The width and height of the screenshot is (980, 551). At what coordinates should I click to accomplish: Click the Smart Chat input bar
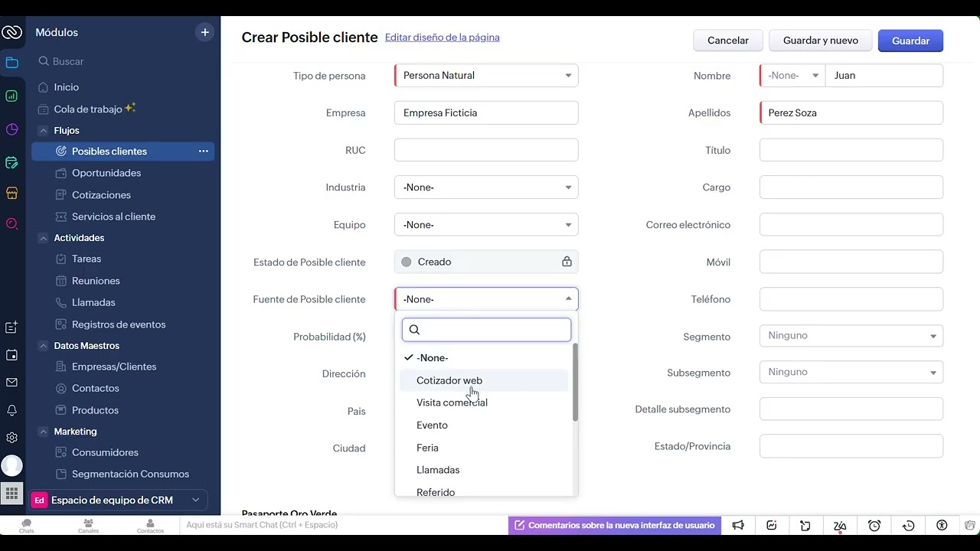(345, 525)
